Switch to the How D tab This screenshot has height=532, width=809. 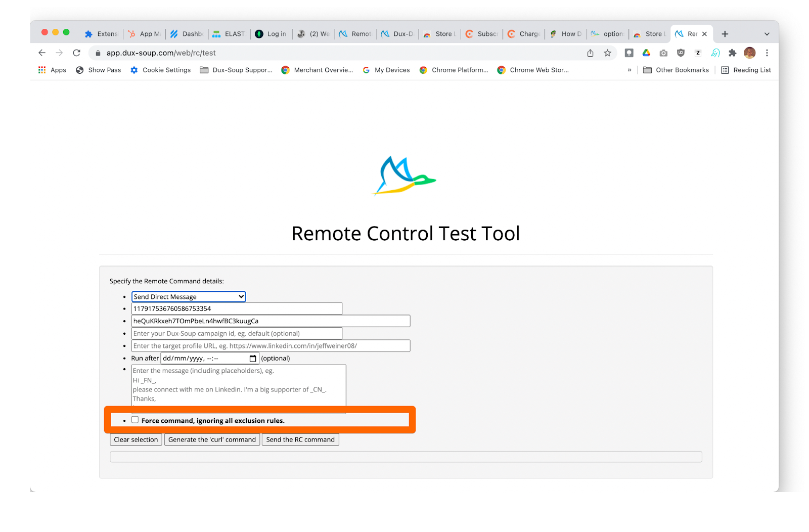tap(566, 34)
